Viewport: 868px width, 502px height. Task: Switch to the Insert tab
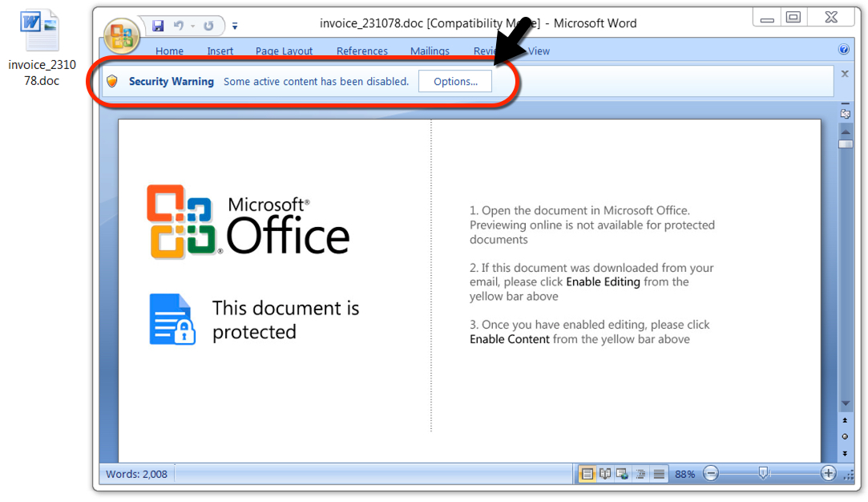point(220,51)
